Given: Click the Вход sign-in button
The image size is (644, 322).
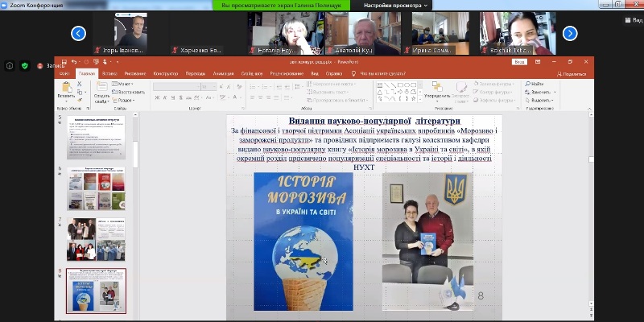Looking at the screenshot, I should click(x=519, y=62).
